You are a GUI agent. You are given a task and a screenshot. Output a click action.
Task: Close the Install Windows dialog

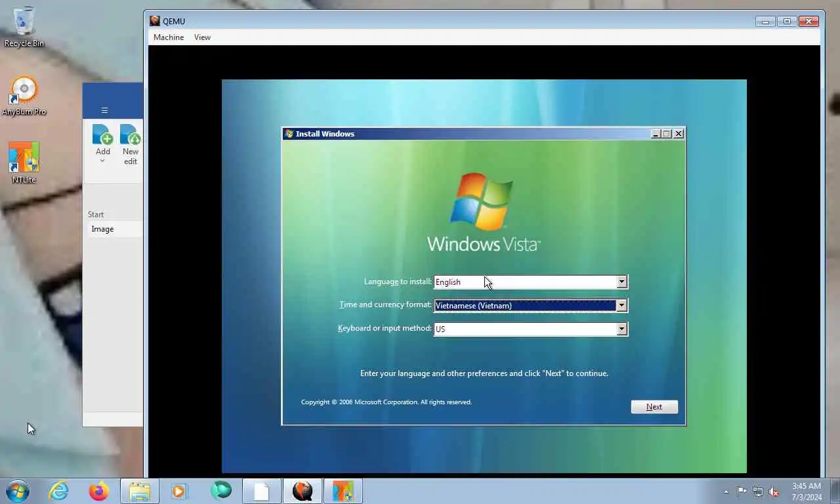[x=679, y=134]
